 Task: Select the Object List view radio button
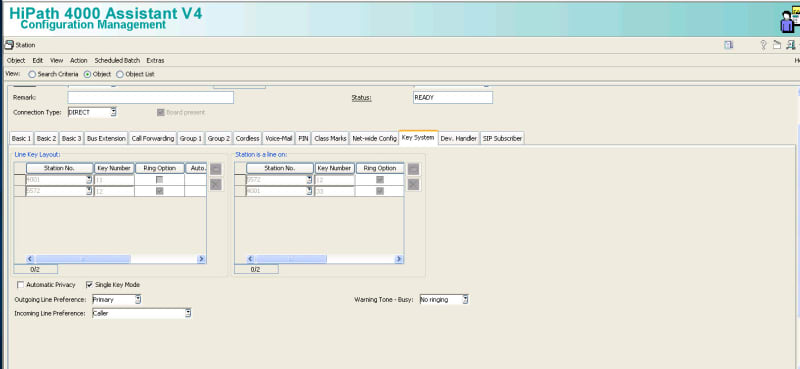click(x=120, y=75)
